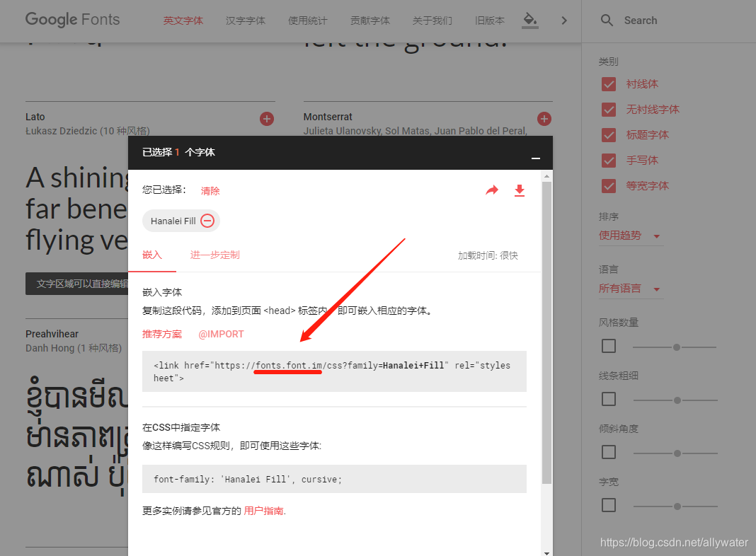This screenshot has height=556, width=756.
Task: Open the 使用统计 nav tab
Action: point(308,21)
